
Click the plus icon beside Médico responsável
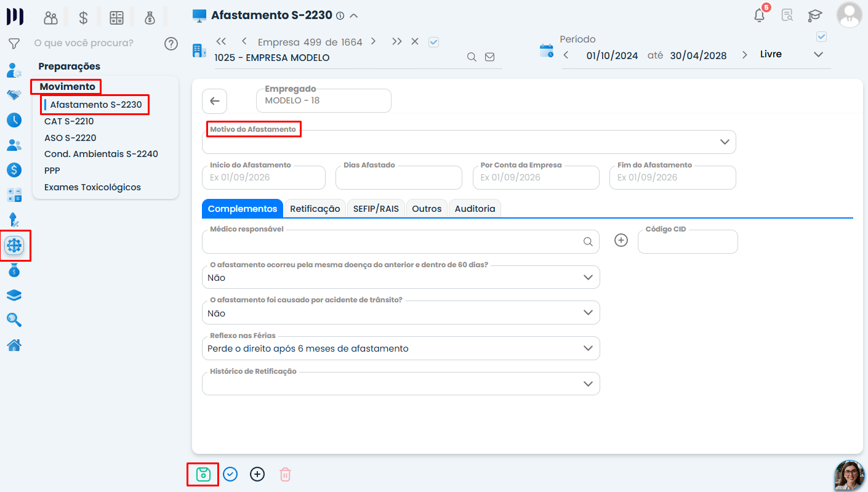tap(621, 241)
